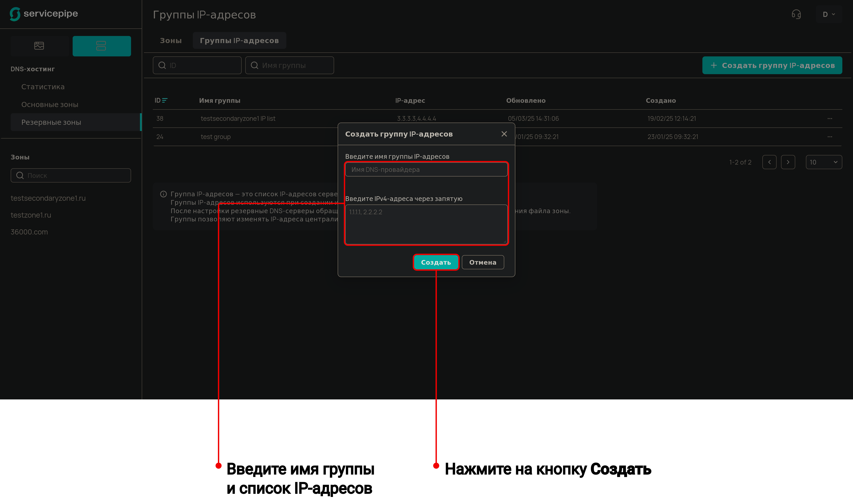Click the Имя DNS-провайдера name field
853x504 pixels.
point(426,169)
